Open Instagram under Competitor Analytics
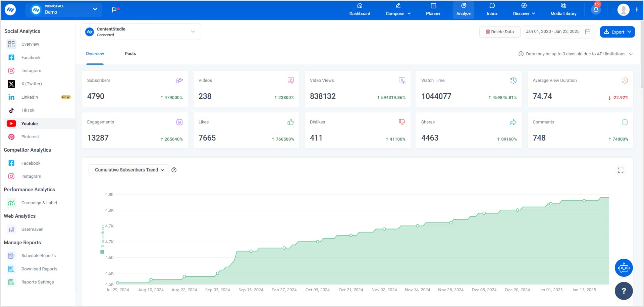This screenshot has height=307, width=644. click(x=39, y=176)
